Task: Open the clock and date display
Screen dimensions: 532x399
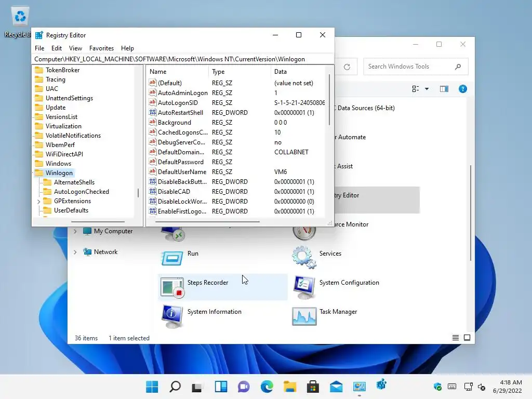Action: [507, 387]
